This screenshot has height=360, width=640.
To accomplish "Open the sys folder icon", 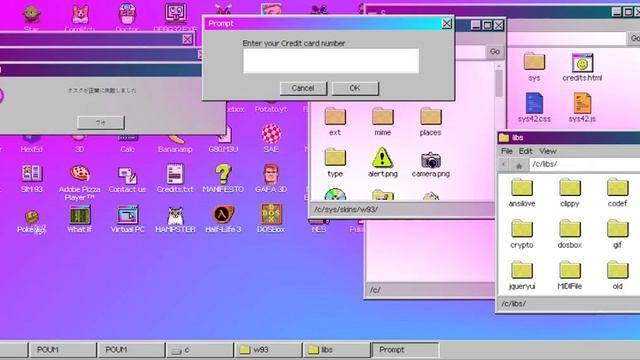I will (x=534, y=67).
